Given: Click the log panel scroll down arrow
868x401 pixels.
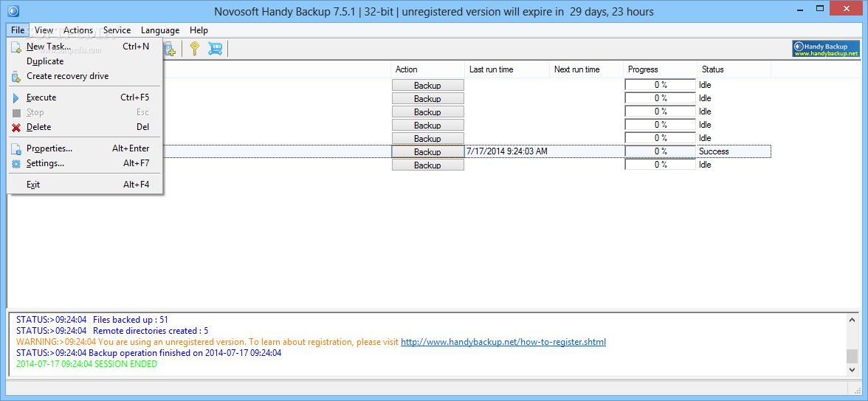Looking at the screenshot, I should pyautogui.click(x=852, y=369).
